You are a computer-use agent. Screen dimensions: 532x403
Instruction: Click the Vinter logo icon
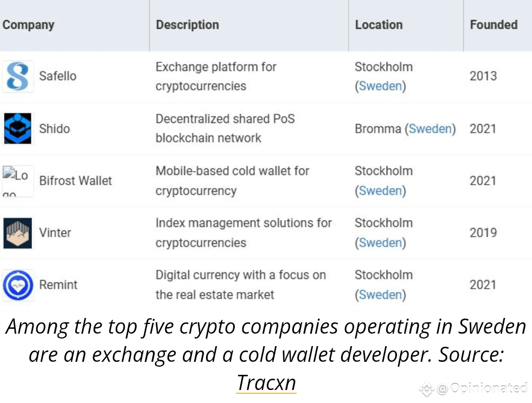[18, 233]
